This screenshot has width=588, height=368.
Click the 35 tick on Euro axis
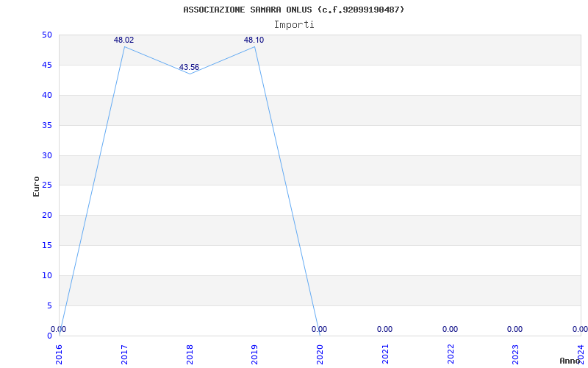pyautogui.click(x=47, y=125)
